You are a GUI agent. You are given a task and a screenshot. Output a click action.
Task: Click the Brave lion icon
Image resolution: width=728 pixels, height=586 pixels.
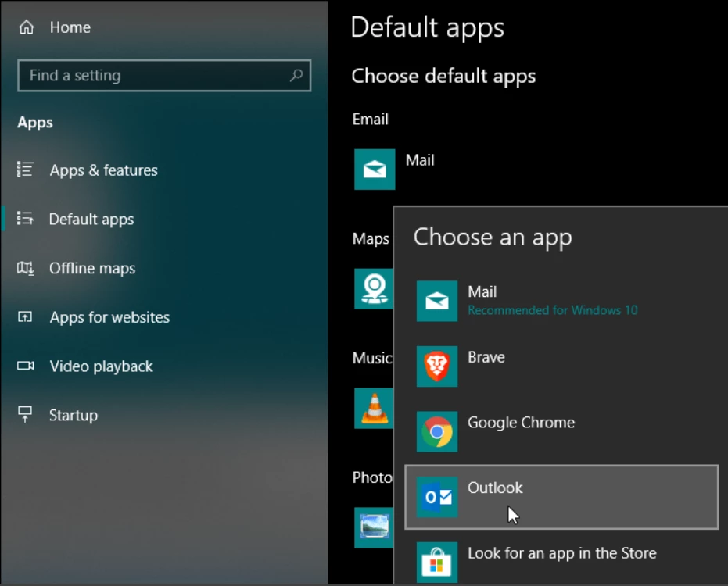pos(437,366)
